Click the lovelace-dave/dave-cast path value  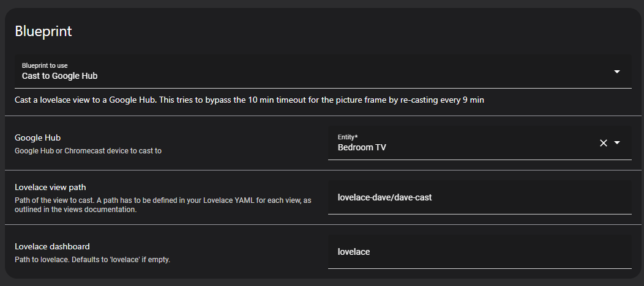pos(385,197)
